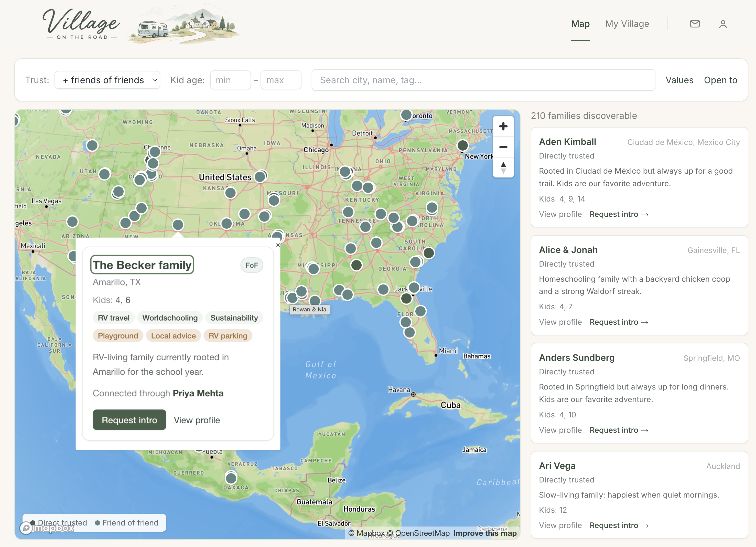Open the user account icon
The image size is (756, 547).
(723, 24)
